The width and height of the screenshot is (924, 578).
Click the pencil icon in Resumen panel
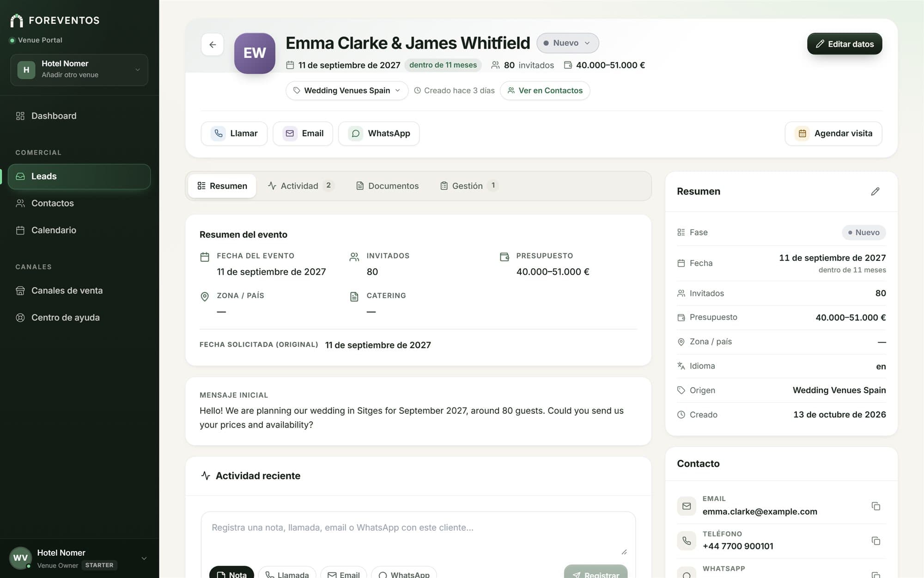[x=875, y=191]
